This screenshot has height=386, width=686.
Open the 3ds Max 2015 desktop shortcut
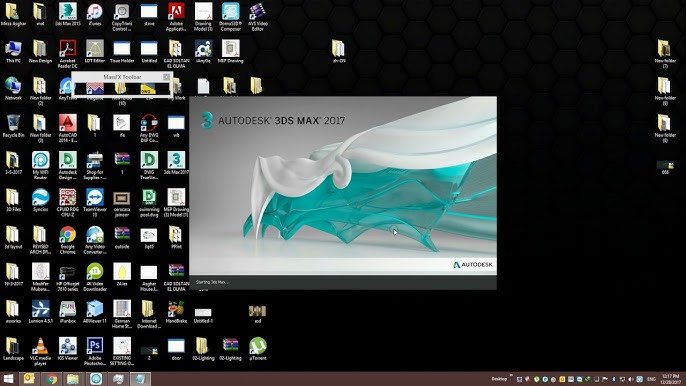coord(68,14)
